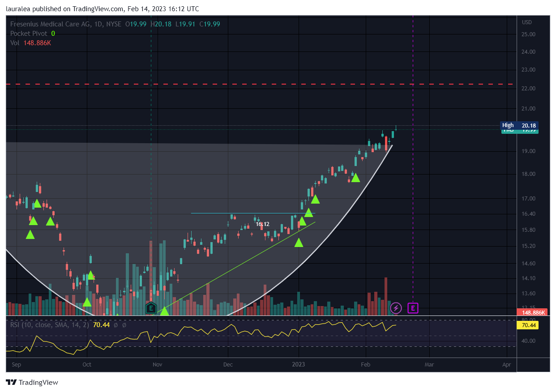Click the 16.40 price axis label
Screen dimensions: 556x392
point(528,214)
